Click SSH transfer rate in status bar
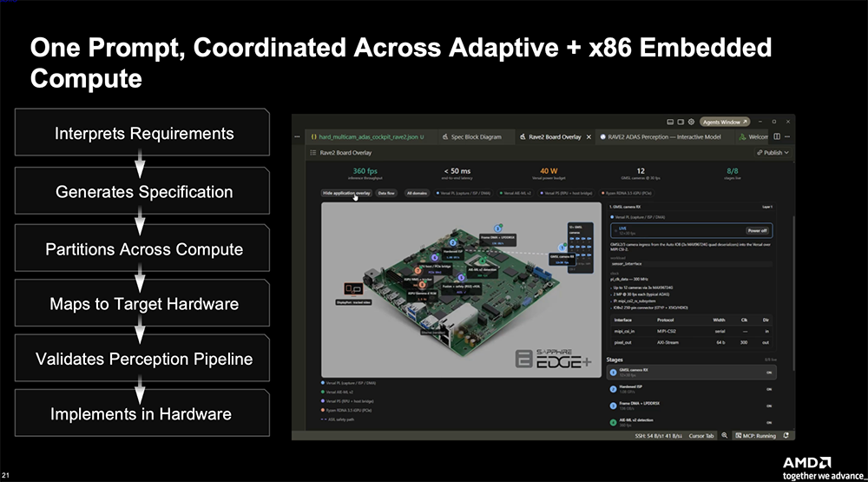The image size is (868, 482). tap(658, 436)
